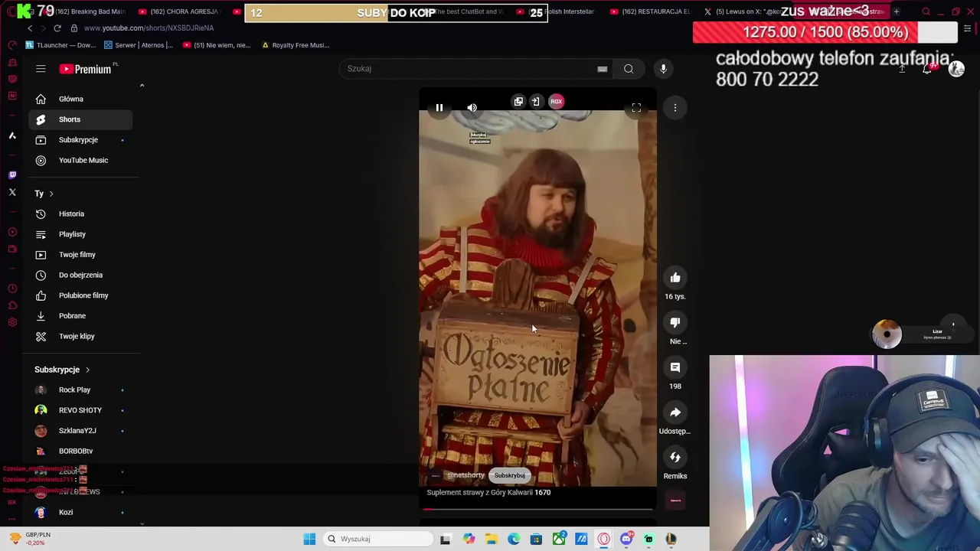Open the on-screen keyboard icon in search
Screen dimensions: 980x551
point(603,69)
